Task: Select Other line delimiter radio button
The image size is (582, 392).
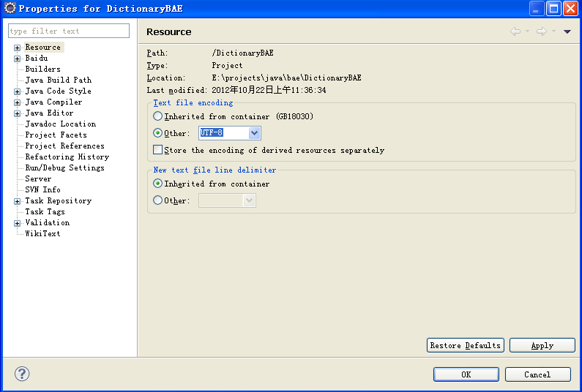Action: click(158, 200)
